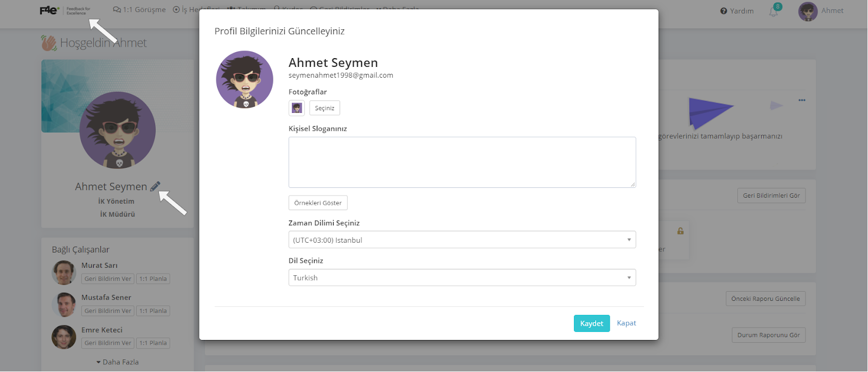The height and width of the screenshot is (372, 868).
Task: Open the Zaman Dilimi timezone dropdown
Action: (462, 240)
